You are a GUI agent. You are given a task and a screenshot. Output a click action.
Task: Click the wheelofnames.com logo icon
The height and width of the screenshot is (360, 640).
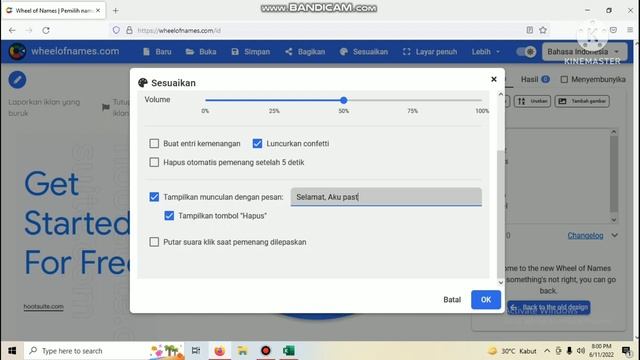[x=17, y=51]
